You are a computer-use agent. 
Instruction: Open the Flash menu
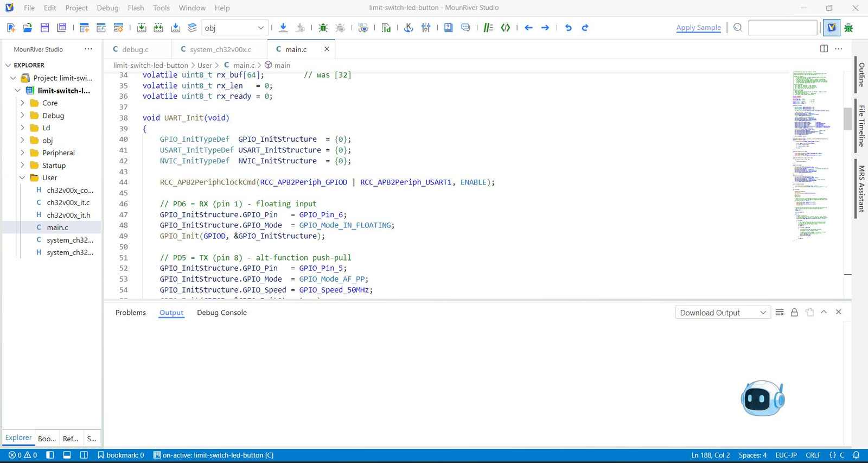pyautogui.click(x=136, y=8)
